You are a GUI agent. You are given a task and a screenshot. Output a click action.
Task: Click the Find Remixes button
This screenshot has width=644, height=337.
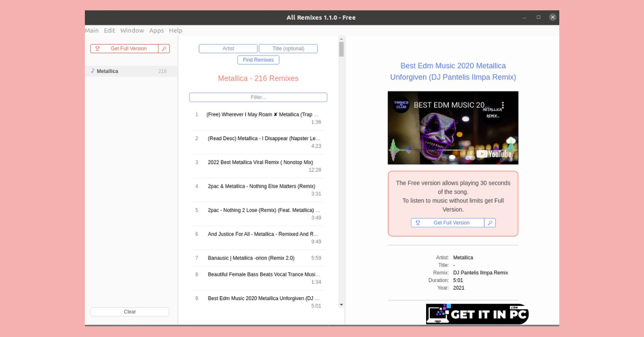pos(258,60)
